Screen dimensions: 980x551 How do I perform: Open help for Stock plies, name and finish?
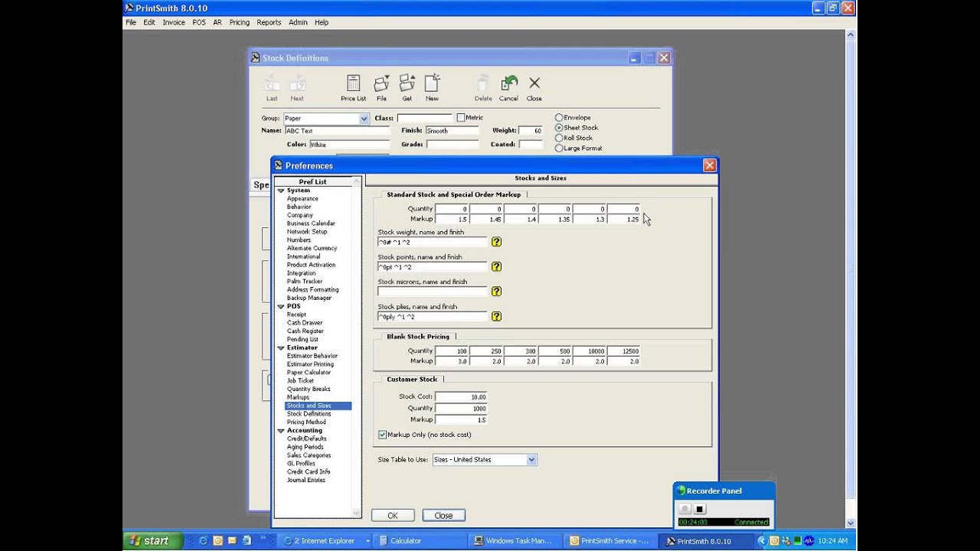click(x=496, y=316)
